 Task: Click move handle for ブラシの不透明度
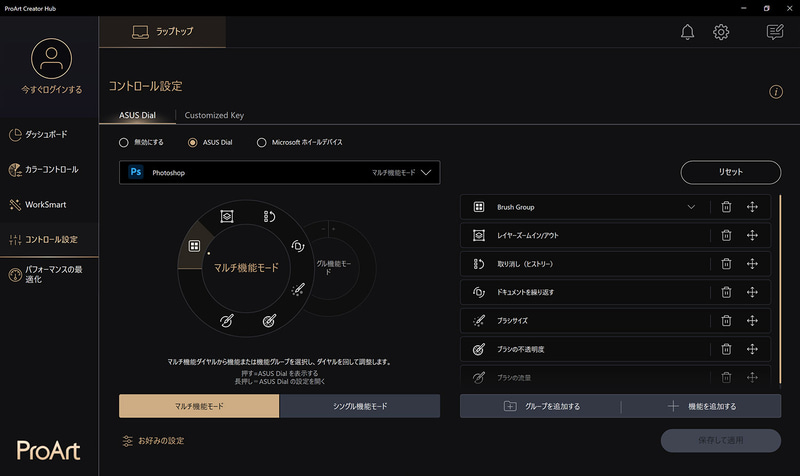[x=752, y=349]
